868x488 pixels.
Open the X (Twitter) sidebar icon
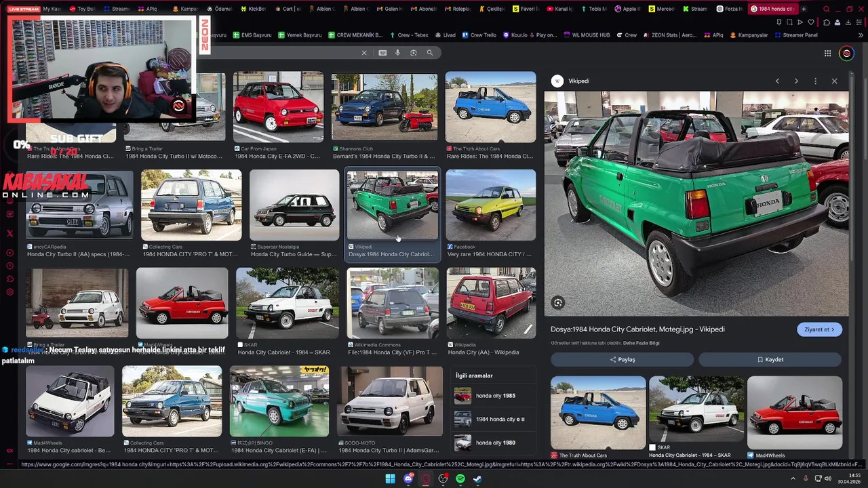tap(9, 233)
